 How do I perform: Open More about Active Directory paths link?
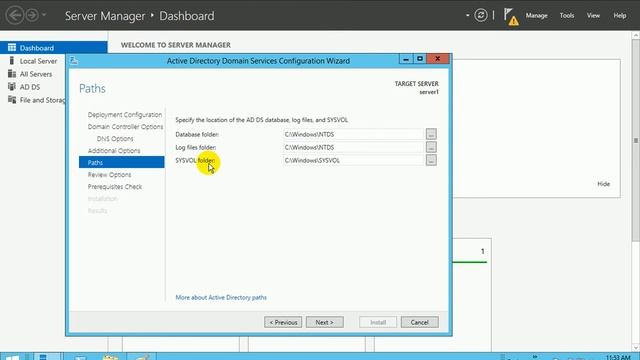[221, 298]
